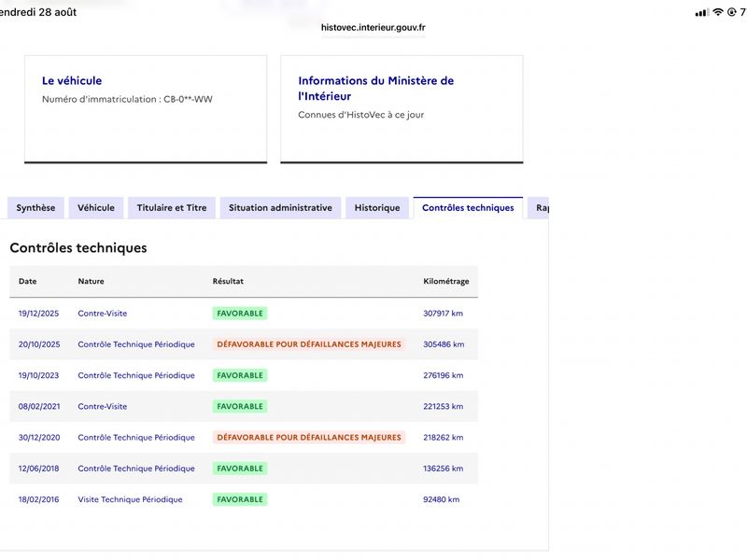Click the Kilométrage column header
The height and width of the screenshot is (560, 747).
click(x=446, y=282)
